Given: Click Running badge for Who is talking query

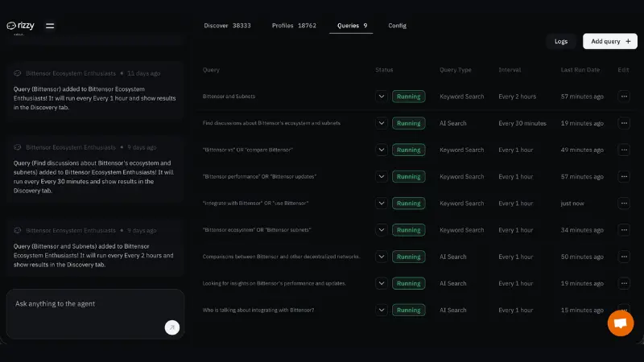Looking at the screenshot, I should (408, 310).
